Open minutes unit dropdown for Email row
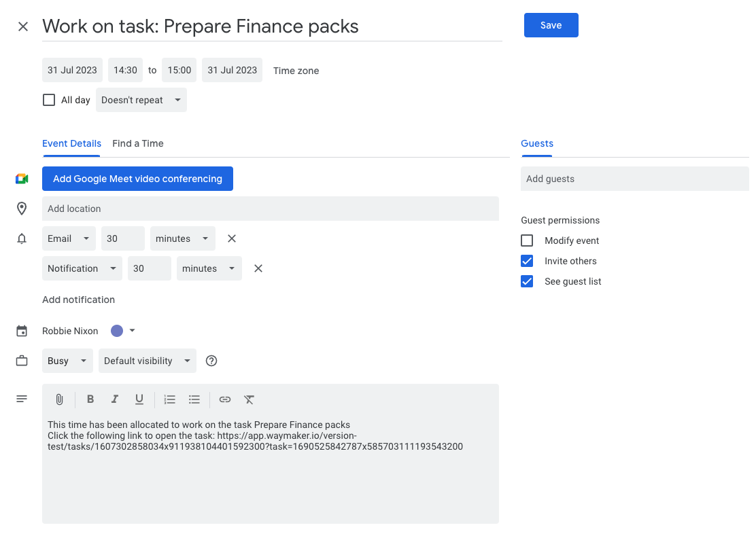The image size is (756, 555). (x=183, y=238)
